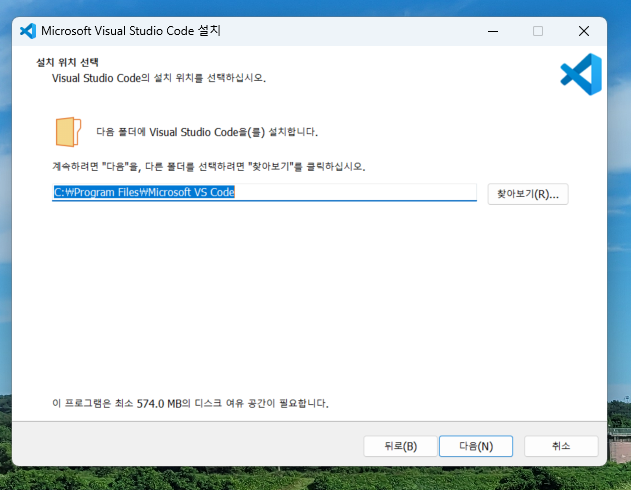This screenshot has height=490, width=631.
Task: Click the '다음 폴더에 Visual Studio Code' message
Action: tap(207, 132)
